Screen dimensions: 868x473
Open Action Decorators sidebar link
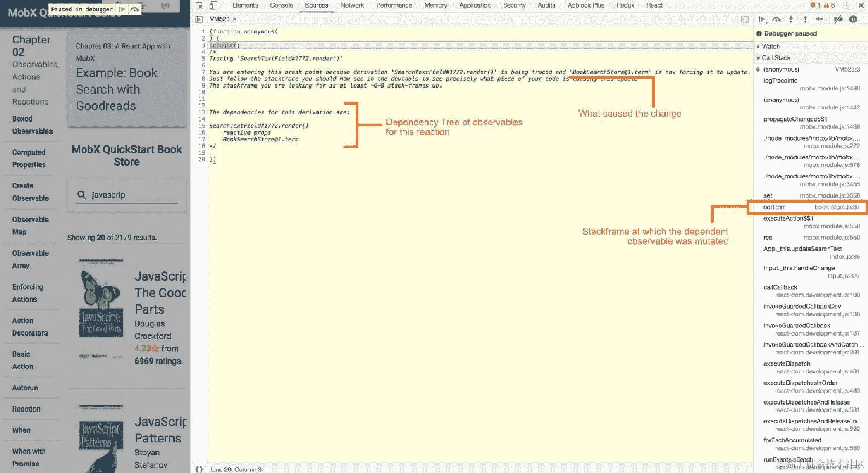pyautogui.click(x=30, y=326)
